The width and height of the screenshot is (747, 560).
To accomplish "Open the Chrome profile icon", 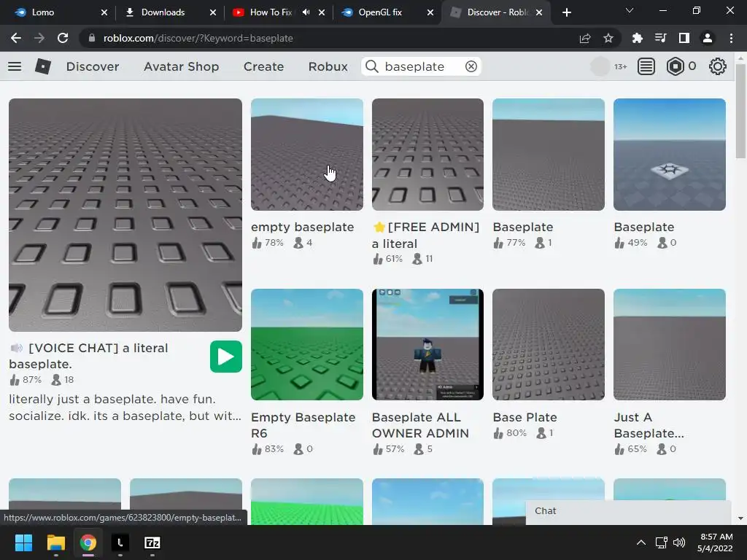I will tap(708, 38).
